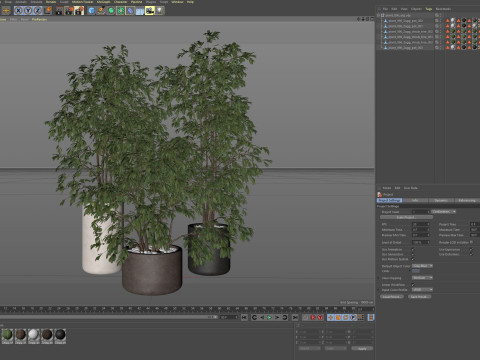The image size is (480, 360).
Task: Select the Project Settings tab
Action: tap(390, 200)
